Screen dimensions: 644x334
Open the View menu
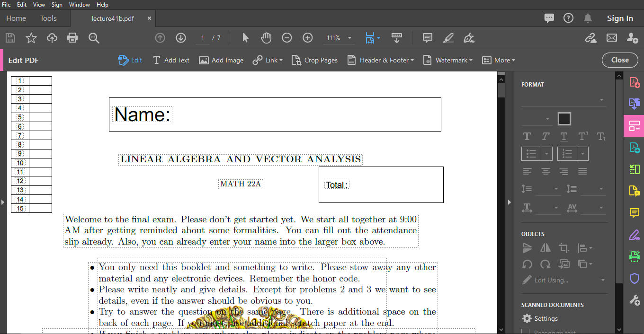pyautogui.click(x=39, y=4)
